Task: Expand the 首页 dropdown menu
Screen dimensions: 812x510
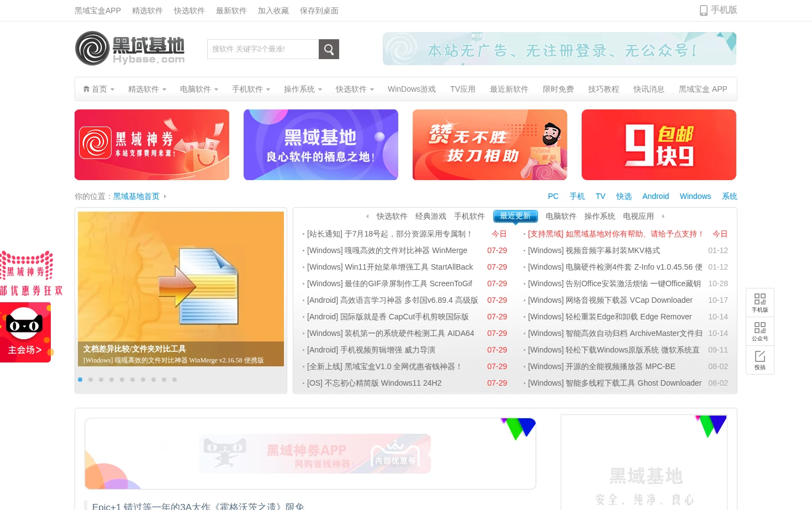Action: click(113, 90)
